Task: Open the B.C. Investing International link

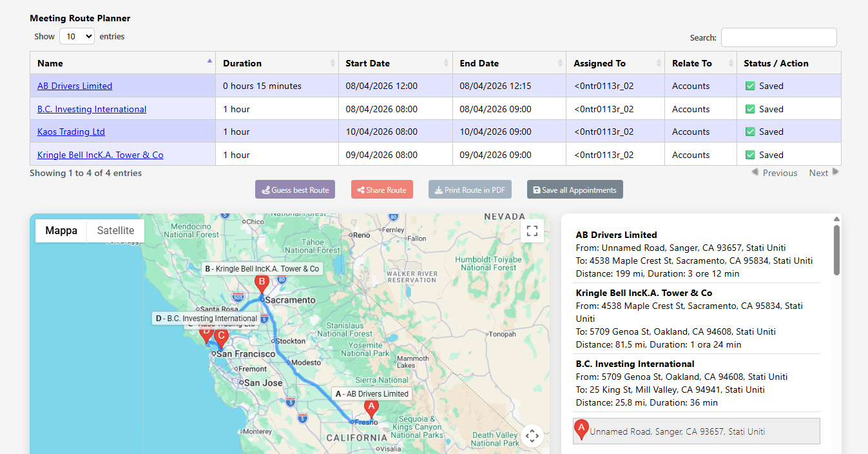Action: click(x=92, y=109)
